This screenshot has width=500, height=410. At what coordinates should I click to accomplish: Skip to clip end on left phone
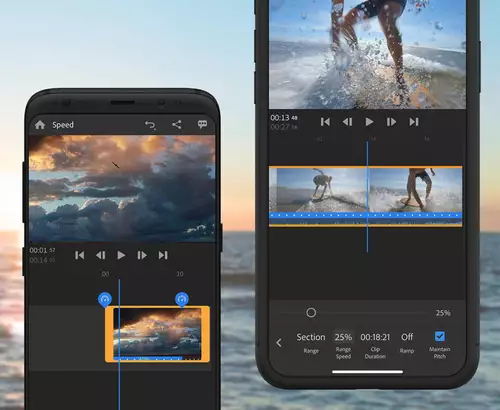pos(163,255)
